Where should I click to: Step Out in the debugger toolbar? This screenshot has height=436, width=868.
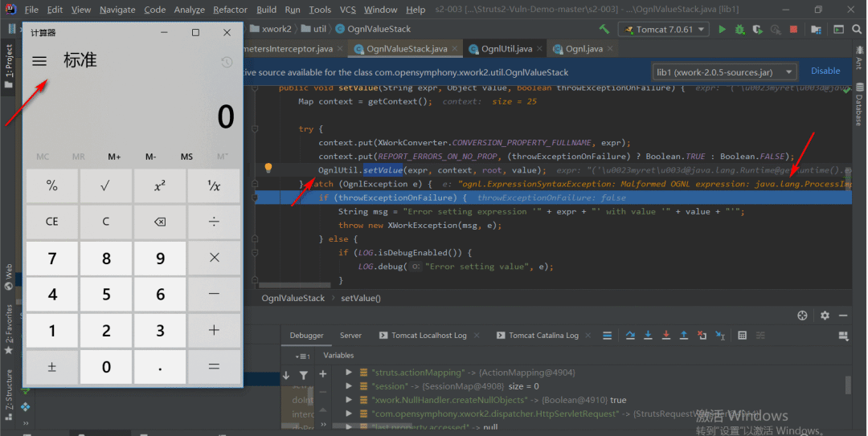(x=684, y=336)
